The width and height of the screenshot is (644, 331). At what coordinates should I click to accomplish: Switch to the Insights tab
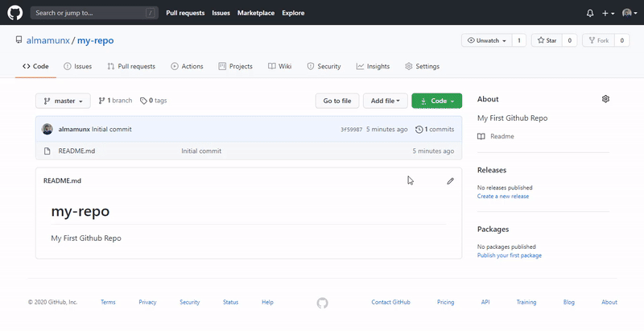pos(373,66)
